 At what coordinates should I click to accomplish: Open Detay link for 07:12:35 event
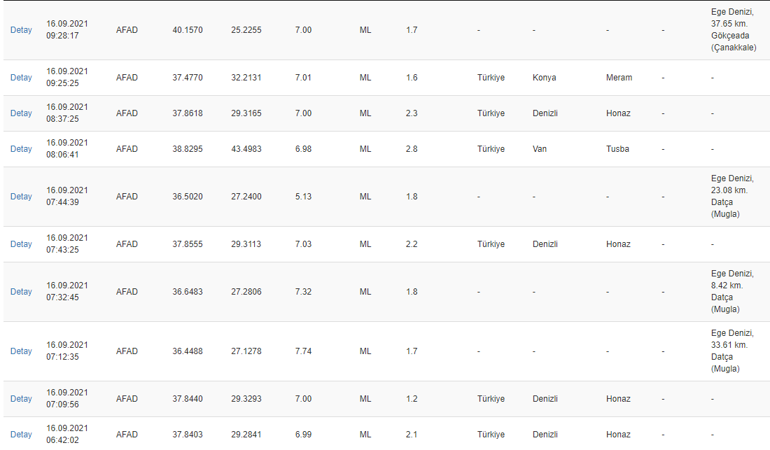tap(21, 351)
